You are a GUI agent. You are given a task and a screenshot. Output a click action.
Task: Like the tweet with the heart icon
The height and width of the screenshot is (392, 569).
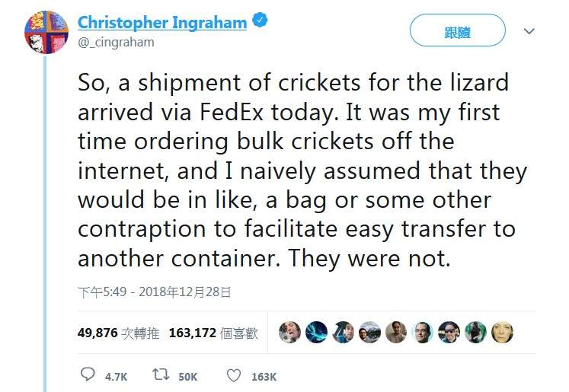point(235,375)
